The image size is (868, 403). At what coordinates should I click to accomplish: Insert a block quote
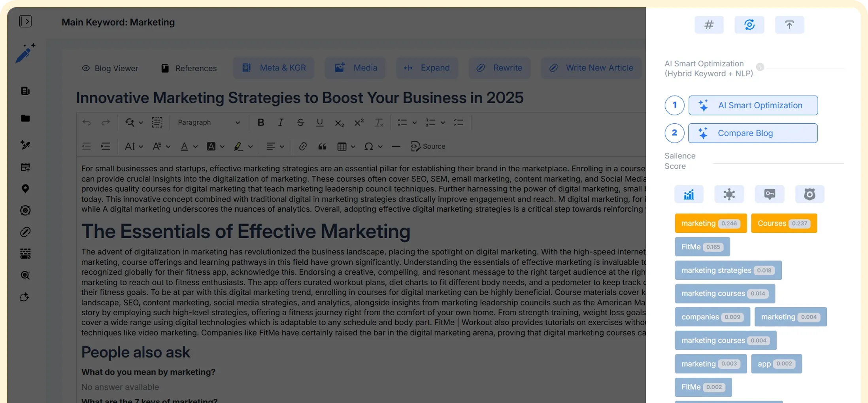pos(322,147)
